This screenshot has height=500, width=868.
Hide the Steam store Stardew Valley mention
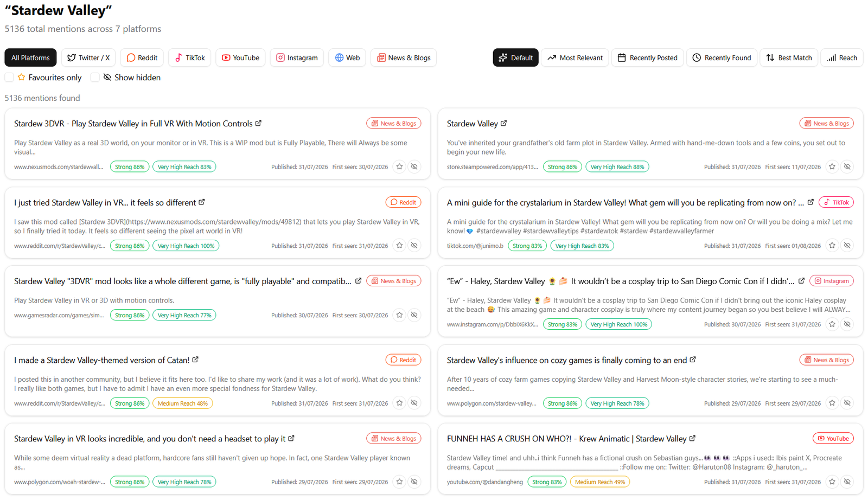tap(847, 167)
